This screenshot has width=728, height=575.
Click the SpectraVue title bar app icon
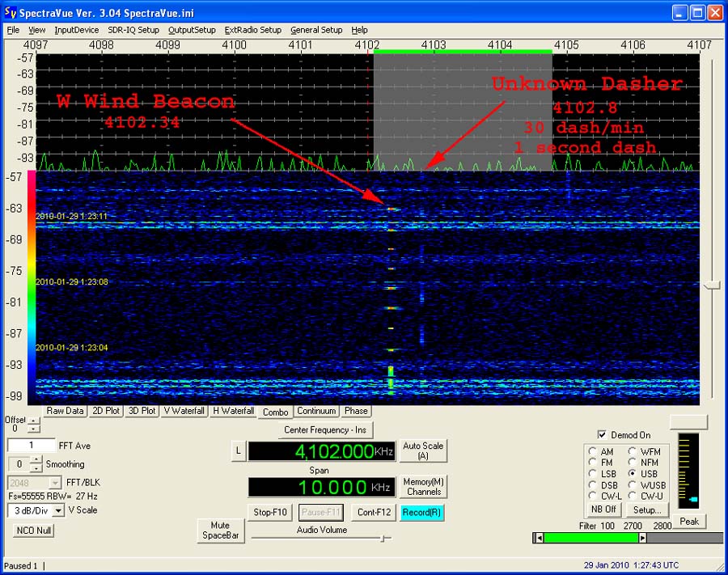coord(11,12)
